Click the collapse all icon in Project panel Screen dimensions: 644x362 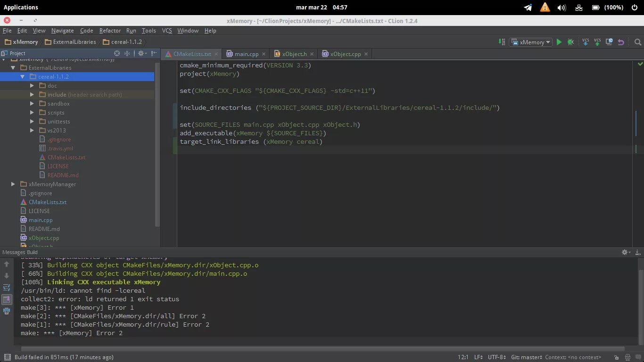tap(127, 53)
